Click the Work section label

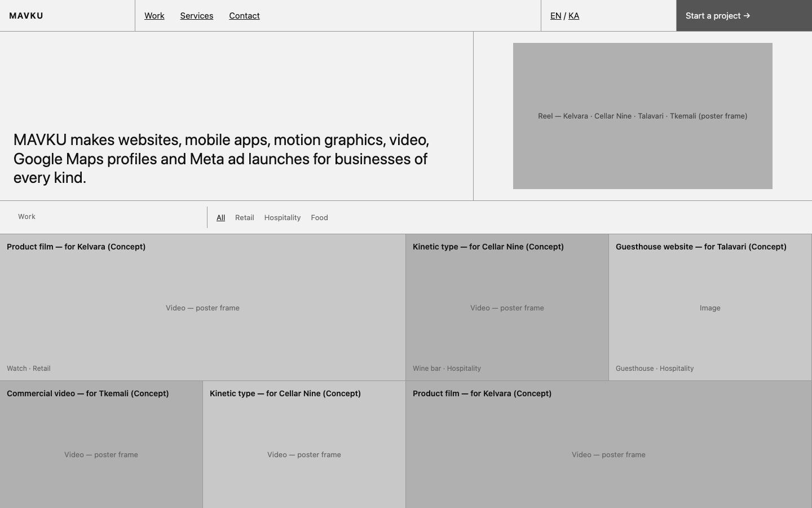pos(27,217)
